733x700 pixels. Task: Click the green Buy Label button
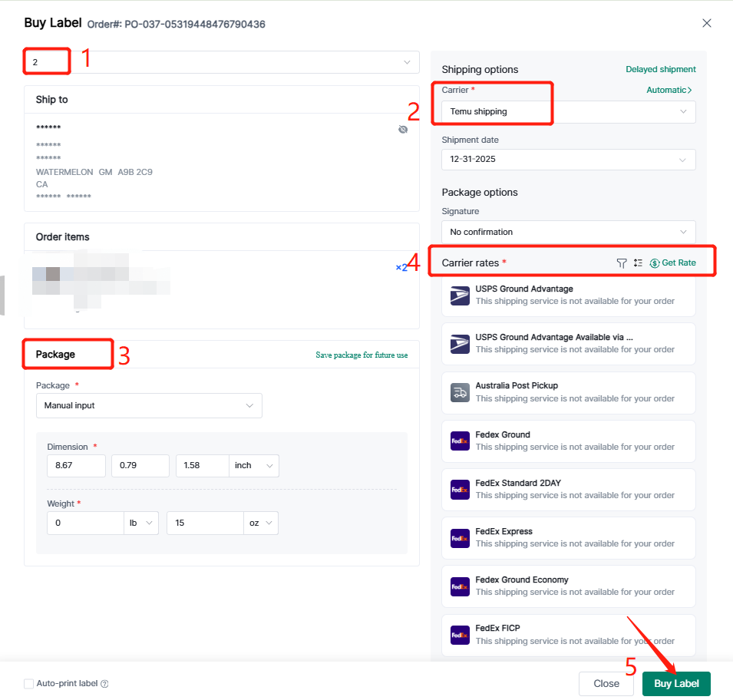click(x=675, y=684)
